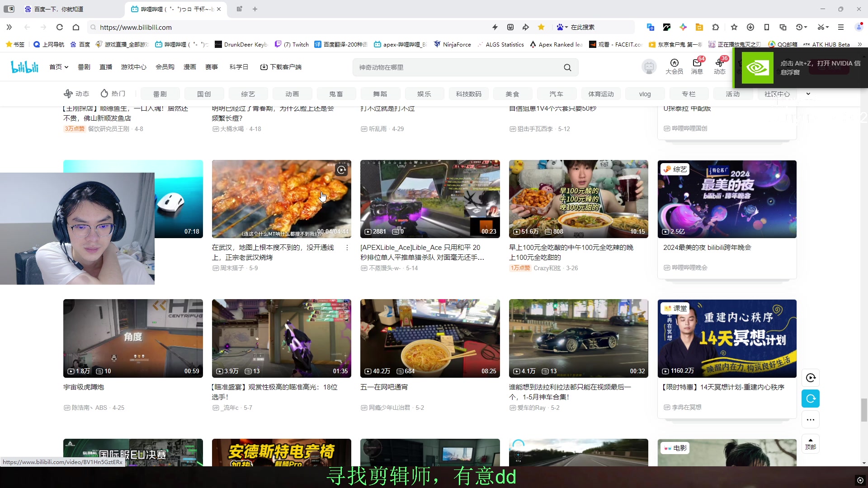Open uploader 周末搭子 link

pos(232,268)
